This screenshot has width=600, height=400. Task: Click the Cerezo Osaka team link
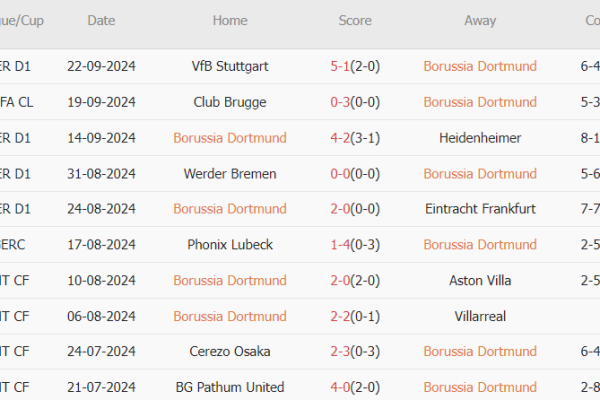[x=230, y=352]
